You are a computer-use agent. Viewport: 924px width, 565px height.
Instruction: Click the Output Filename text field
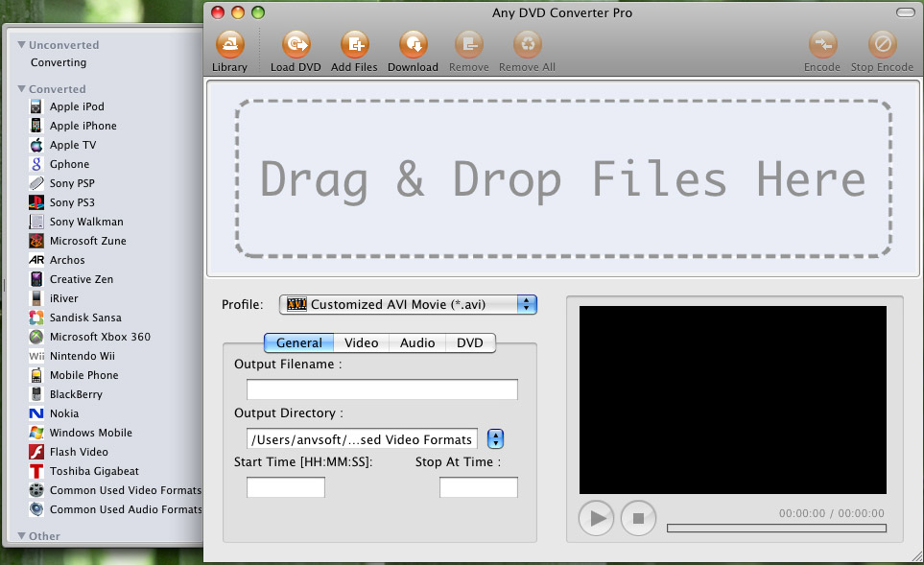point(382,389)
